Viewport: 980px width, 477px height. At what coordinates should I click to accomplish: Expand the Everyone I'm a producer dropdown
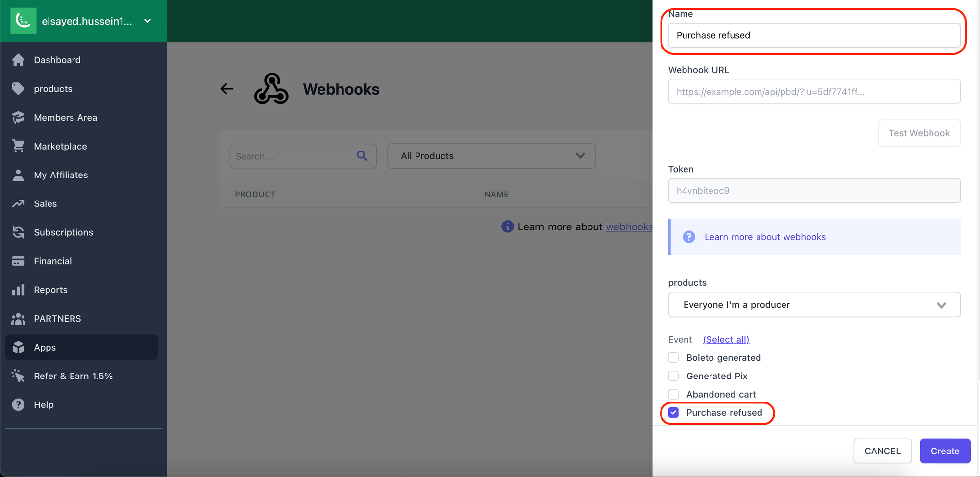point(814,305)
